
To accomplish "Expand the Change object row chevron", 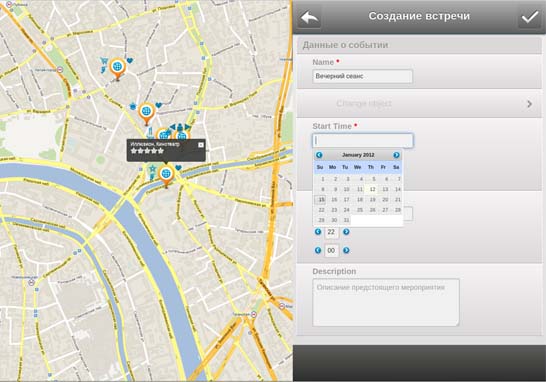I will (530, 104).
